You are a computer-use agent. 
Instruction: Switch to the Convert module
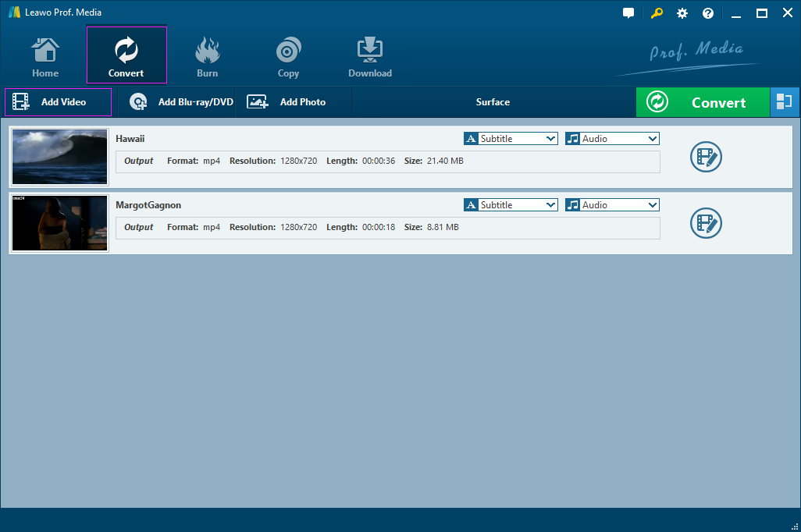coord(126,55)
